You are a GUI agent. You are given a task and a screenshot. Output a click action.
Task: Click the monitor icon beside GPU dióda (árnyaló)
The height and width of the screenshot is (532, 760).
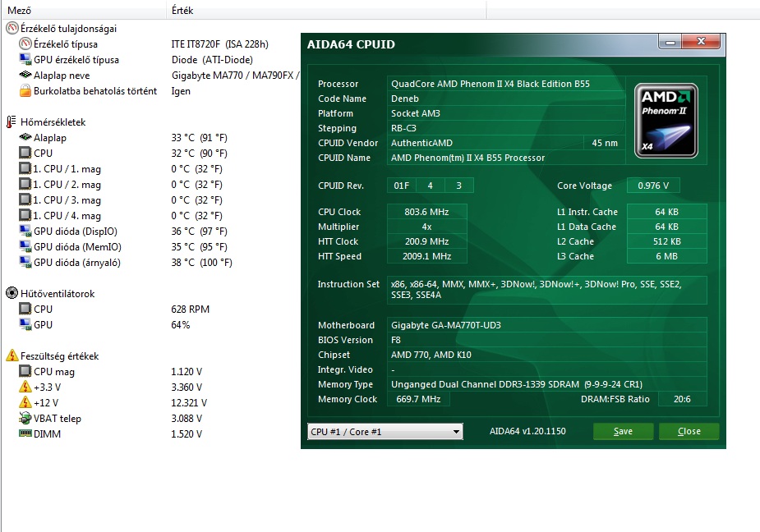point(25,262)
